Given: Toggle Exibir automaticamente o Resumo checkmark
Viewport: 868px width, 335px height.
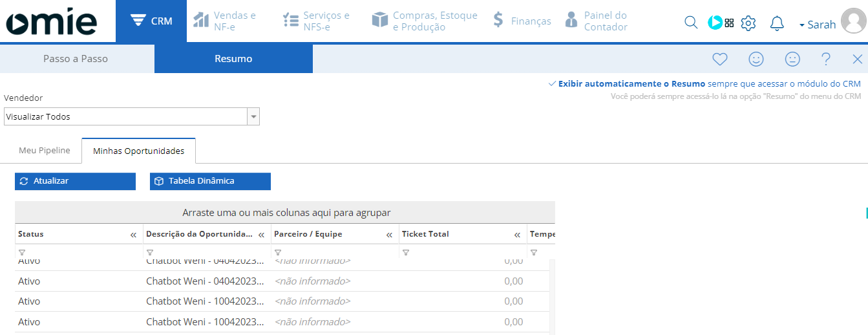Looking at the screenshot, I should [x=552, y=84].
